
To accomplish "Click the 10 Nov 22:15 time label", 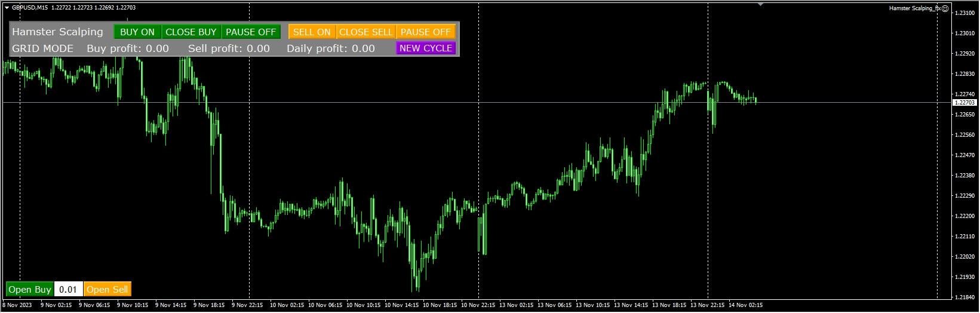I will coord(478,305).
